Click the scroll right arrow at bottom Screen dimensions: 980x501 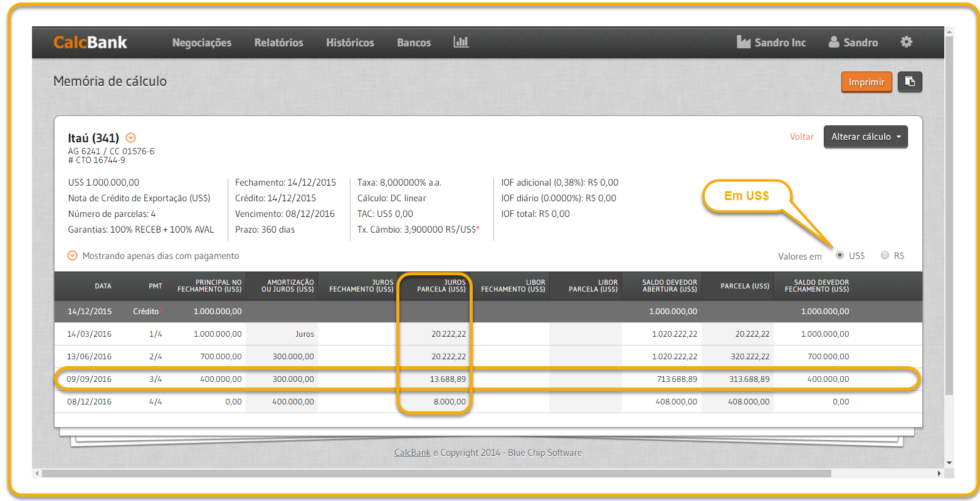(939, 473)
